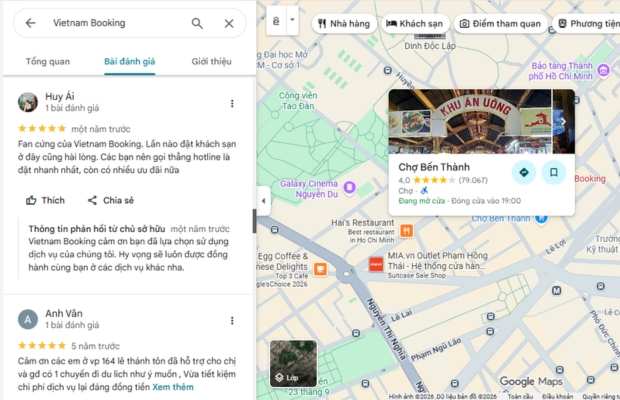The width and height of the screenshot is (620, 400).
Task: Open the Giới thiệu tab
Action: click(211, 62)
